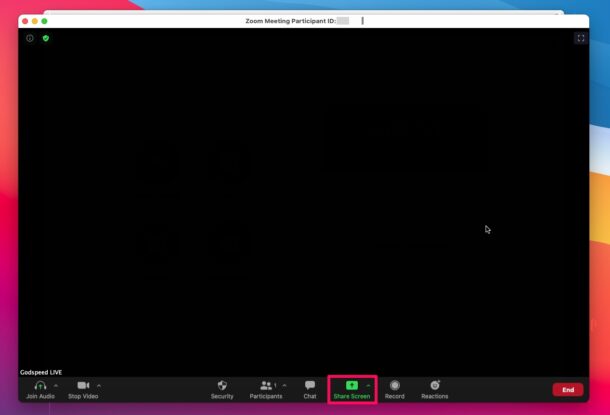Start recording with the Record button
The width and height of the screenshot is (610, 415).
[x=395, y=390]
